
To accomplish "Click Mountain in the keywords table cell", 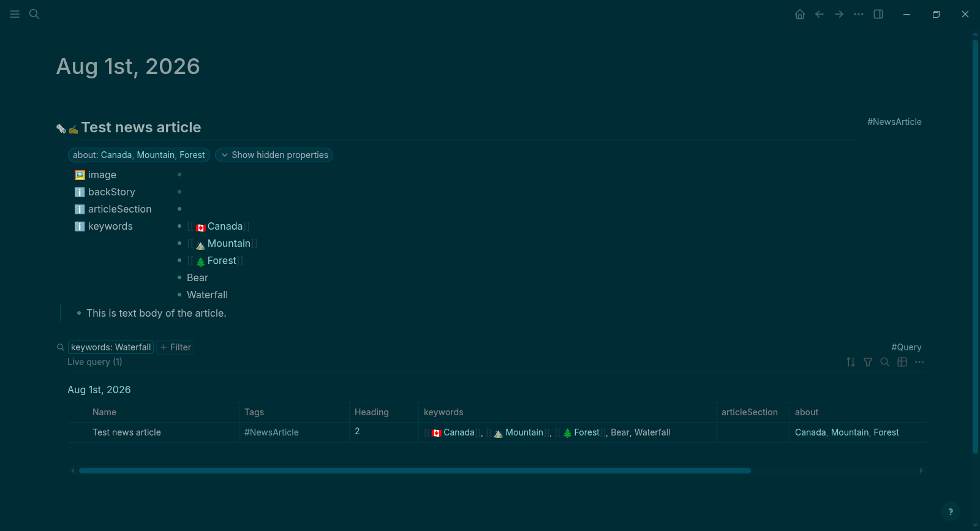I will [524, 432].
